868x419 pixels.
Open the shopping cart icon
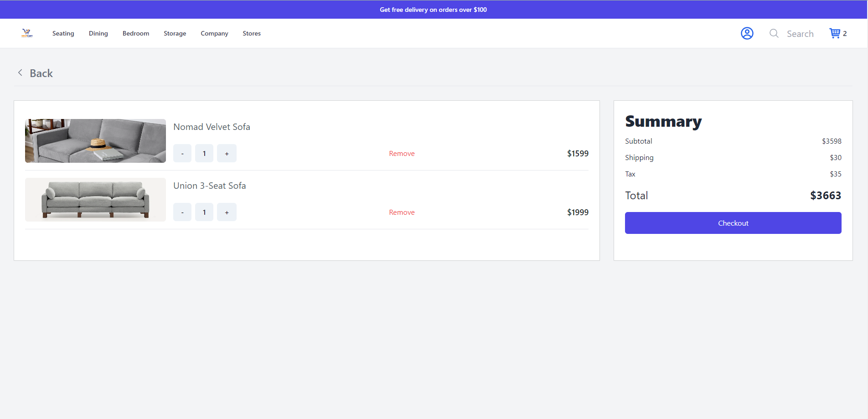pyautogui.click(x=836, y=33)
